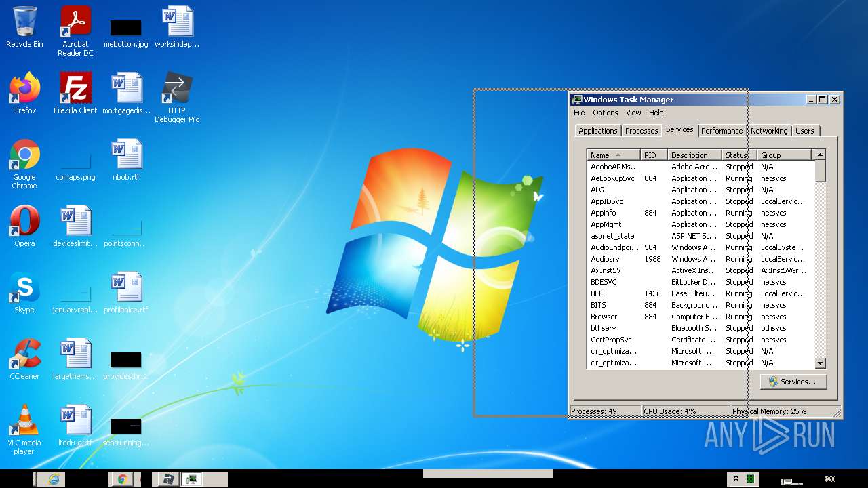Select the largethems... document icon
Viewport: 868px width, 488px height.
pos(75,359)
